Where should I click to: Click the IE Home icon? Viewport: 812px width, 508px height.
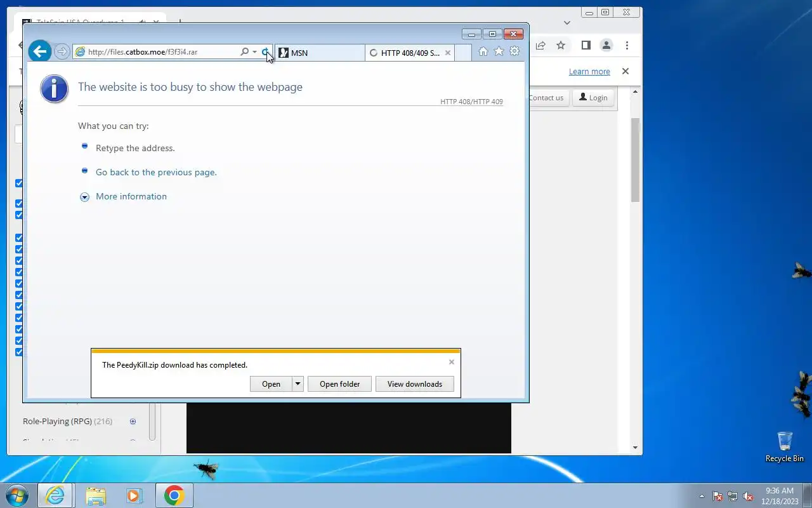pos(483,51)
